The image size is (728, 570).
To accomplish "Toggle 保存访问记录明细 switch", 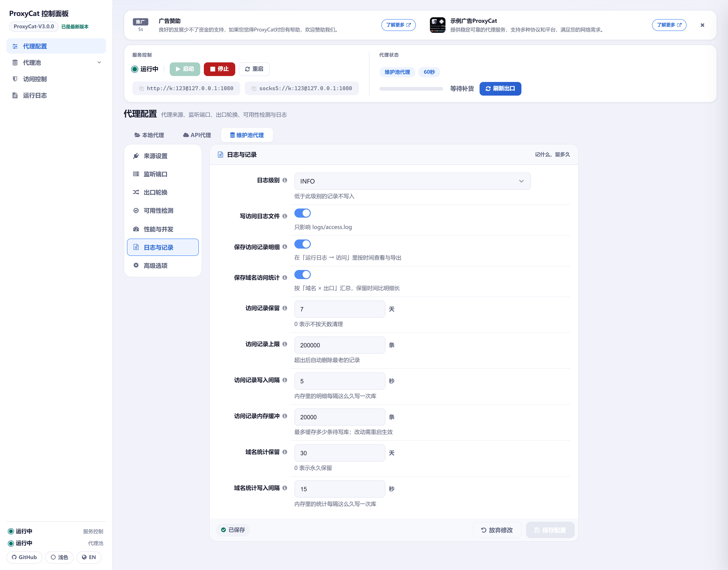I will pos(303,244).
